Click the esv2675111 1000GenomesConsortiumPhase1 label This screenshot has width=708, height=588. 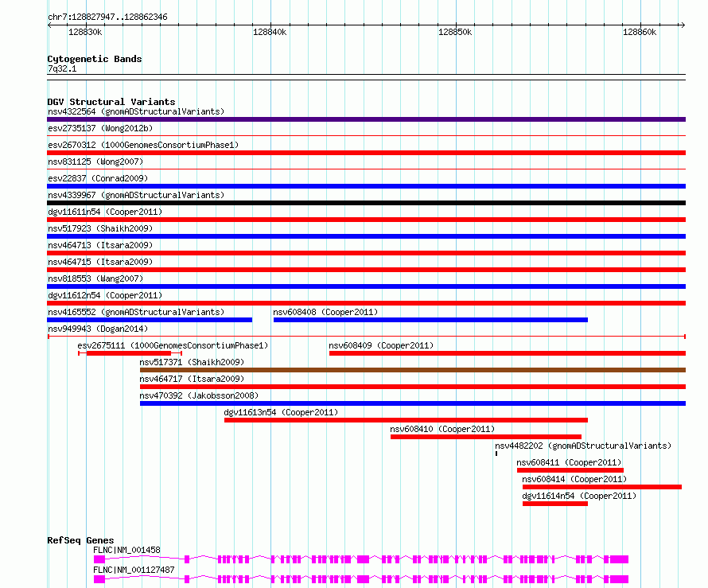tap(173, 345)
